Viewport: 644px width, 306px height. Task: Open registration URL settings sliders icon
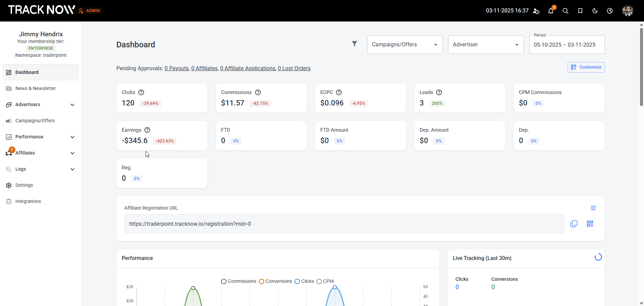click(593, 208)
